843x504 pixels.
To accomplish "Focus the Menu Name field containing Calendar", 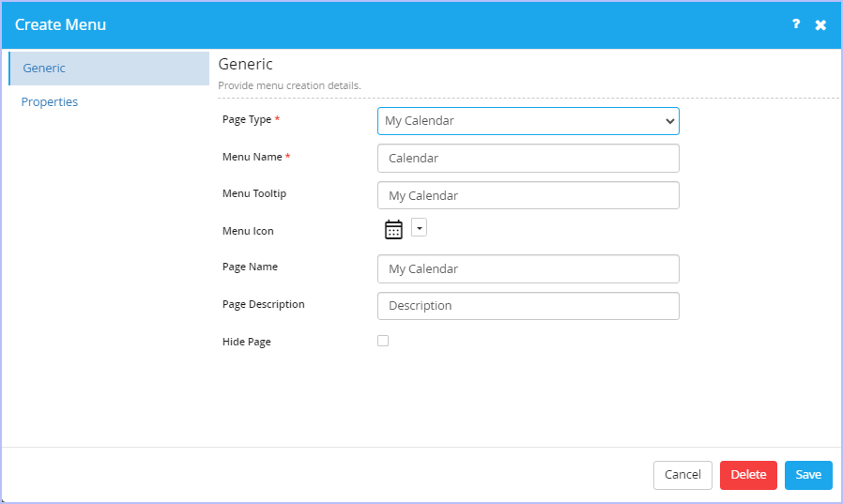I will (x=528, y=158).
